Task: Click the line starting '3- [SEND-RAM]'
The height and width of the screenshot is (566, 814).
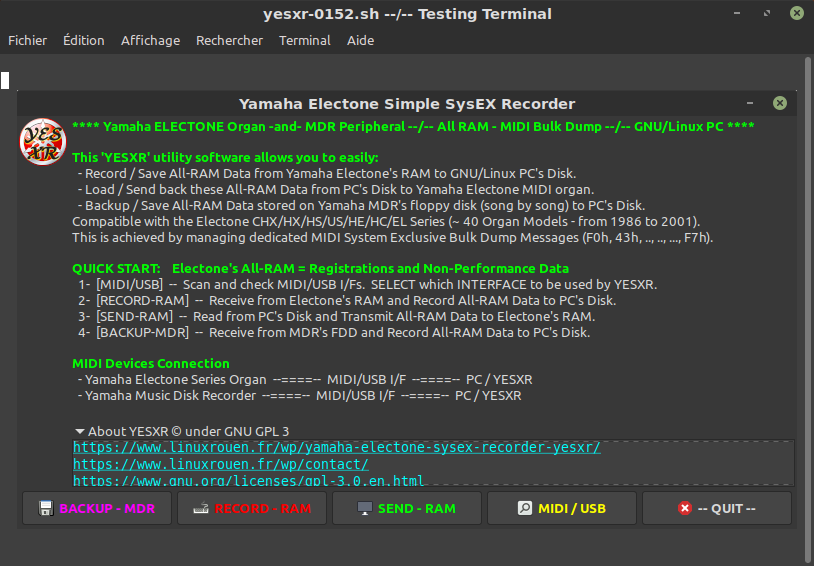Action: [336, 317]
